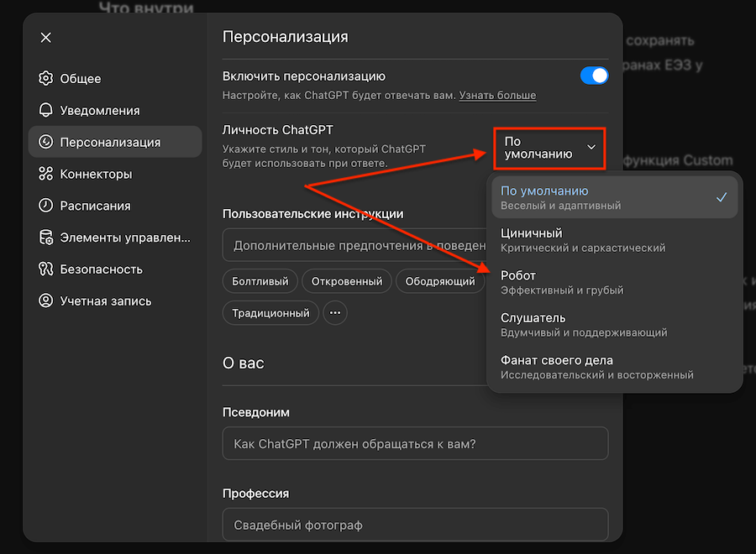The width and height of the screenshot is (756, 554).
Task: Click the Персонализация sidebar icon
Action: click(46, 142)
